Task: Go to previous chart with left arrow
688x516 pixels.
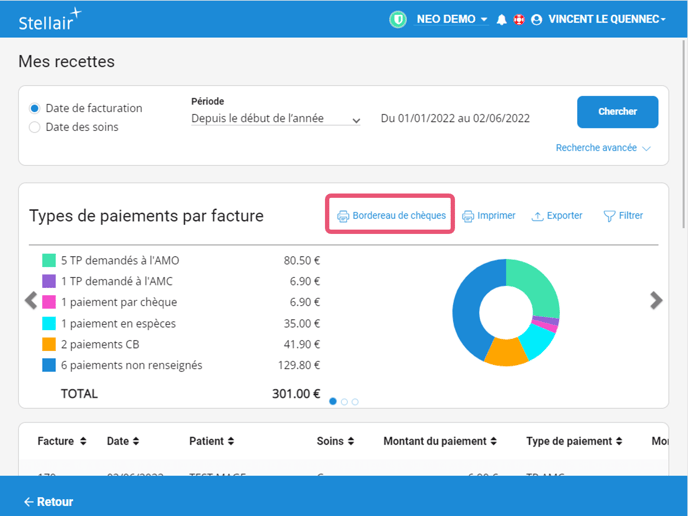Action: [31, 300]
